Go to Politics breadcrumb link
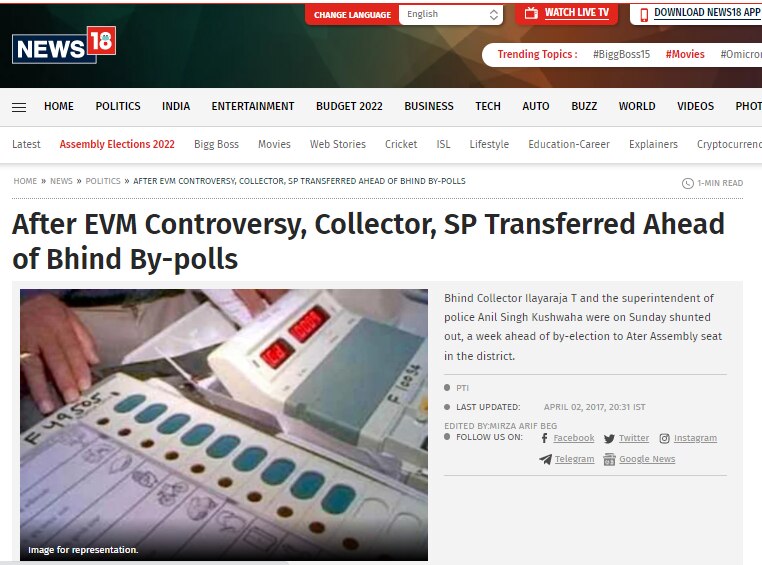762x565 pixels. pos(103,181)
